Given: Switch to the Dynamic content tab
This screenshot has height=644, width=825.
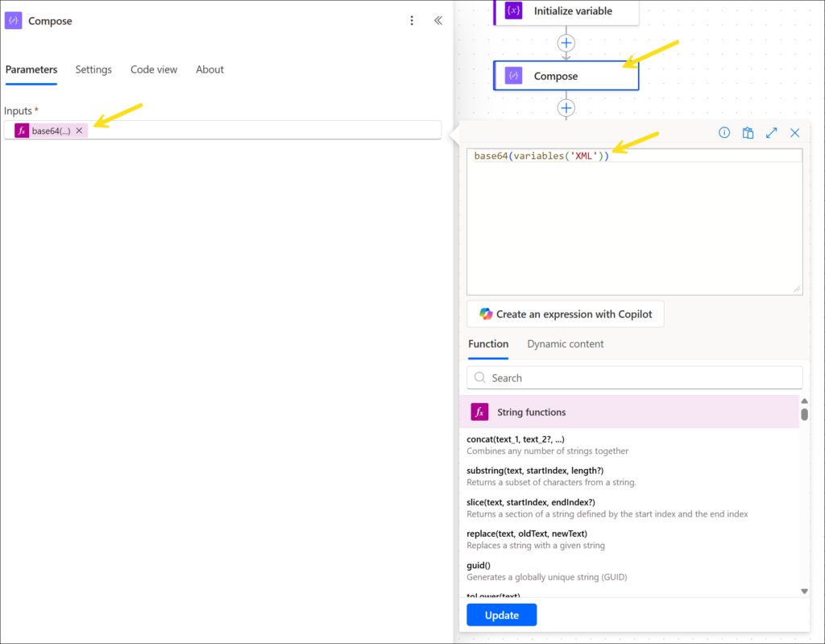Looking at the screenshot, I should [565, 344].
